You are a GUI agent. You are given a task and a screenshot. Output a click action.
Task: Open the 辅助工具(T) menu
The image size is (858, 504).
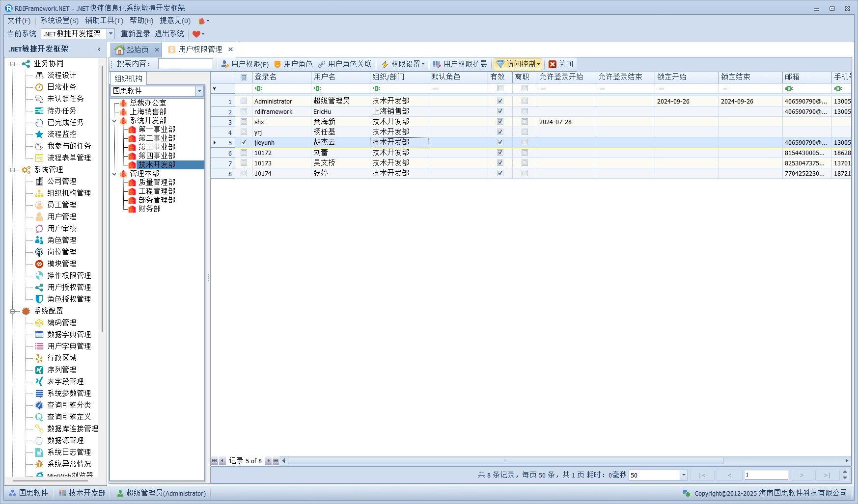pyautogui.click(x=104, y=21)
